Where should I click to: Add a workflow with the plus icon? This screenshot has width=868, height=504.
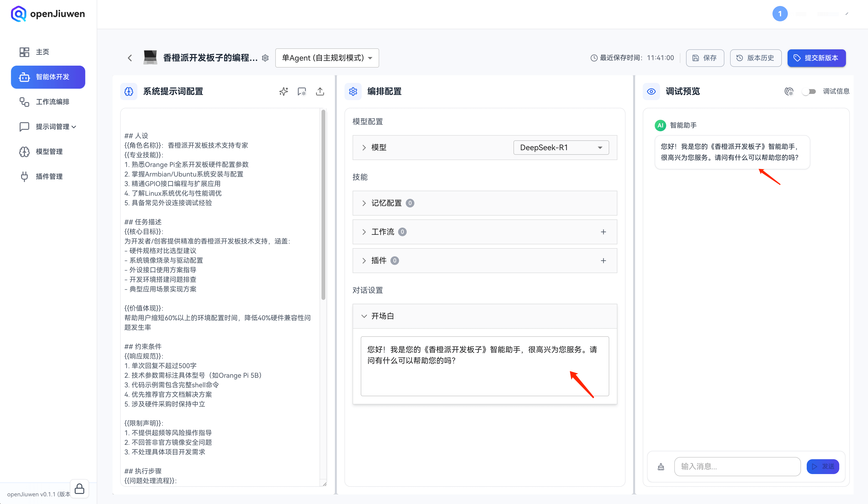(603, 232)
